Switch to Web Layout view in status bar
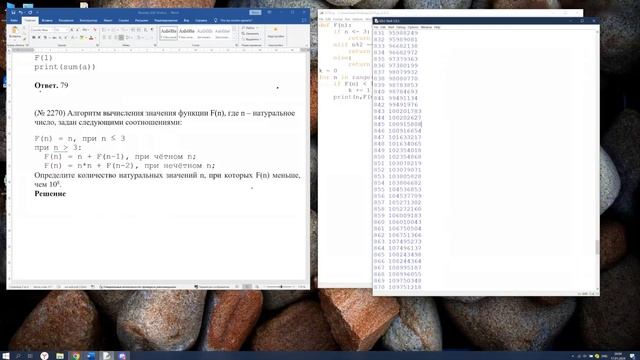Viewport: 640px width, 360px height. 257,287
